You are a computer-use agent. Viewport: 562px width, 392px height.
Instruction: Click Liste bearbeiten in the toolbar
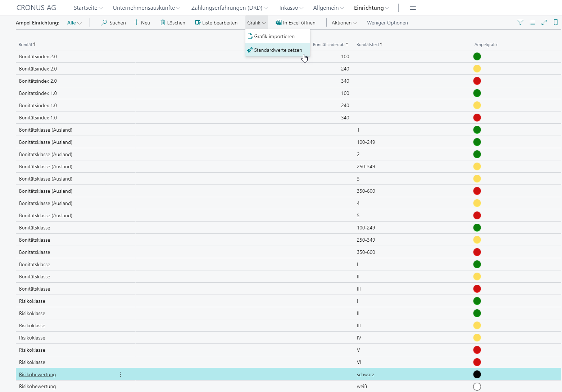[x=216, y=23]
